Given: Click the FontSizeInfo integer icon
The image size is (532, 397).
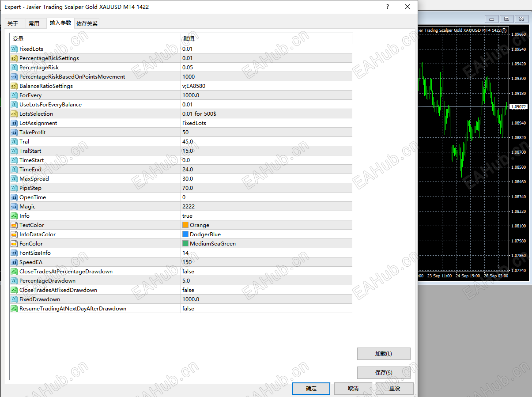Looking at the screenshot, I should click(14, 253).
